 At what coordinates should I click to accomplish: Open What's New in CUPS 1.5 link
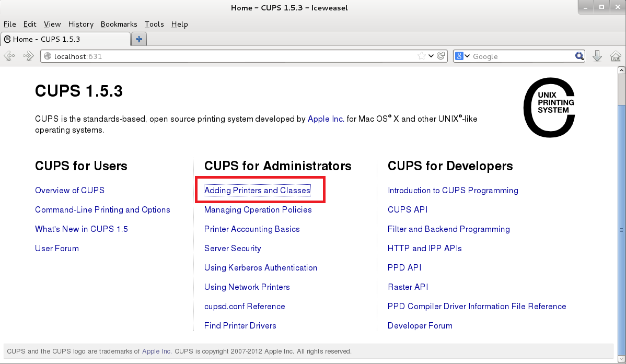point(81,229)
